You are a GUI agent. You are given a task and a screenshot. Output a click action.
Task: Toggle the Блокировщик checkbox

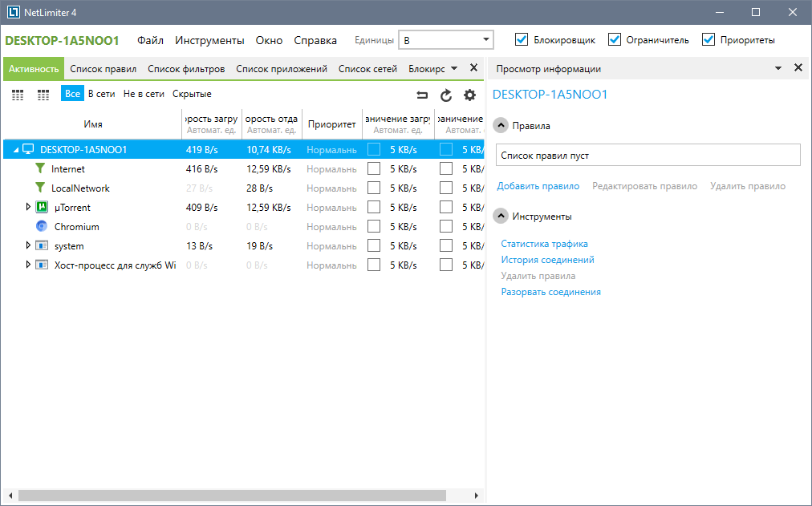coord(522,40)
